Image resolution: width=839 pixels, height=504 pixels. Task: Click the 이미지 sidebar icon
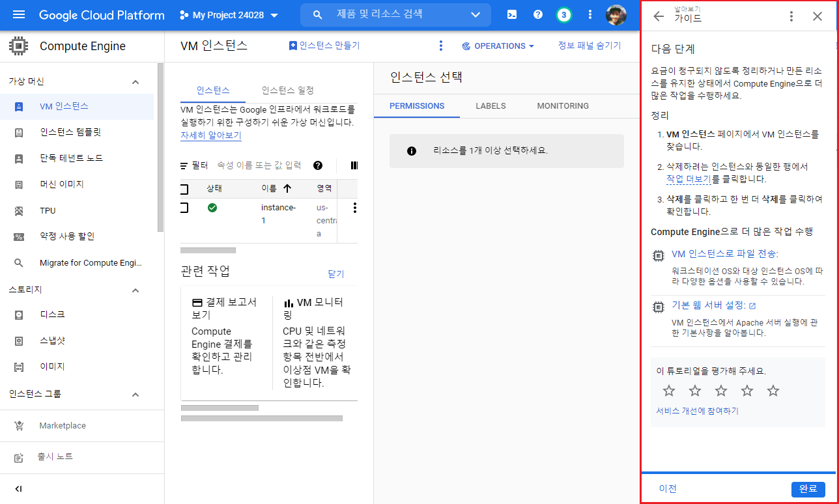point(18,367)
